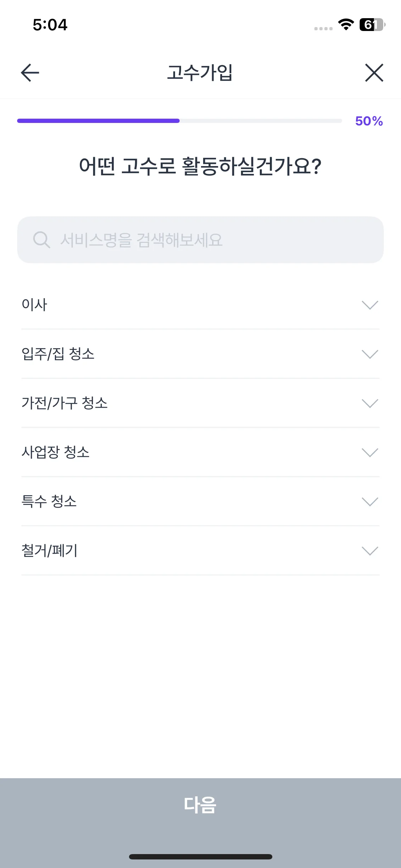Expand the 이사 category chevron
401x868 pixels.
click(370, 305)
